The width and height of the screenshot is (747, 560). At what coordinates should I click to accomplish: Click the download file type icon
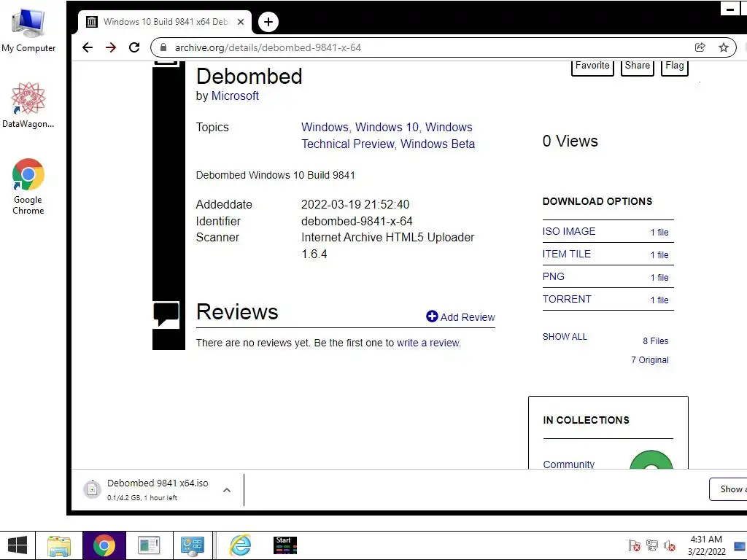[93, 489]
